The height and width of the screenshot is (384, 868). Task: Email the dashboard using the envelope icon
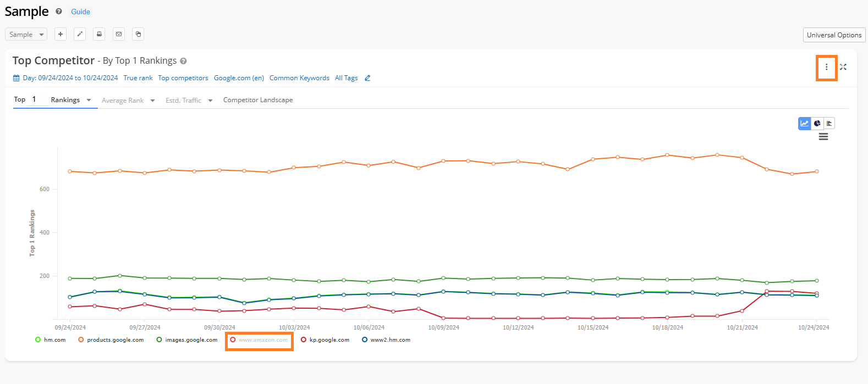coord(119,34)
